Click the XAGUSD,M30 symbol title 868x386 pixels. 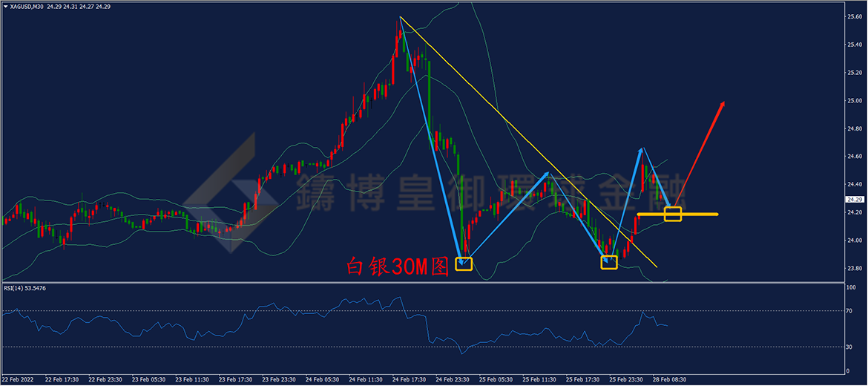coord(21,7)
